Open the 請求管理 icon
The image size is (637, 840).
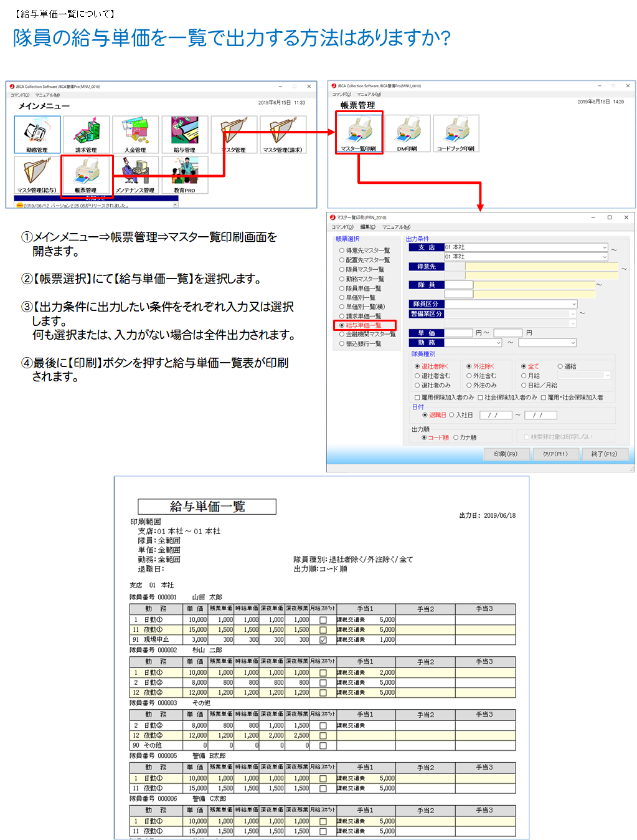[87, 134]
